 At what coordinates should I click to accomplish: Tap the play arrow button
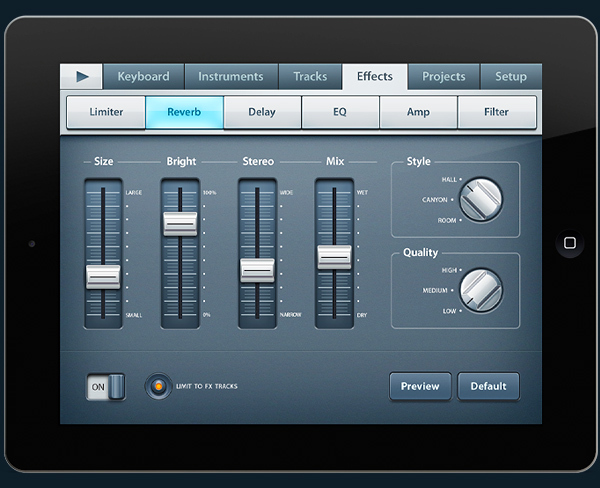click(x=82, y=77)
